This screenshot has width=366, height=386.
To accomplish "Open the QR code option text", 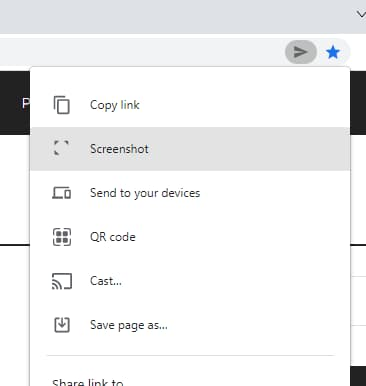I will (113, 237).
